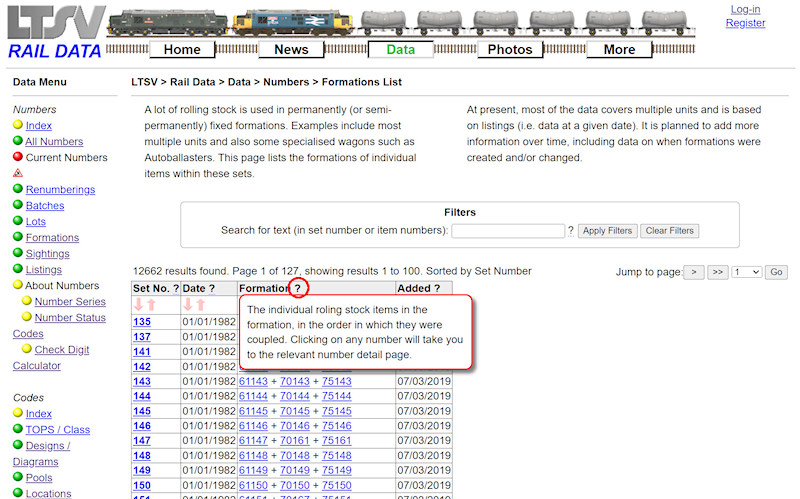Viewport: 800px width, 499px height.
Task: Click the search text input field
Action: click(x=508, y=231)
